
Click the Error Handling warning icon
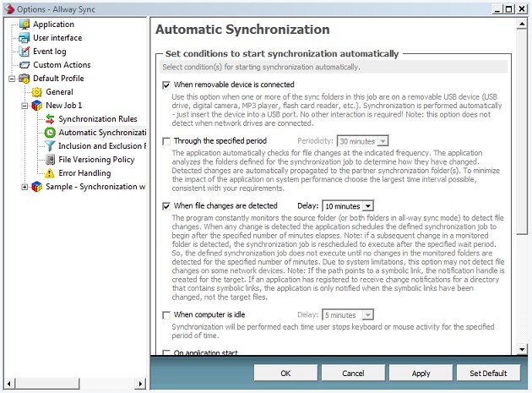[50, 173]
